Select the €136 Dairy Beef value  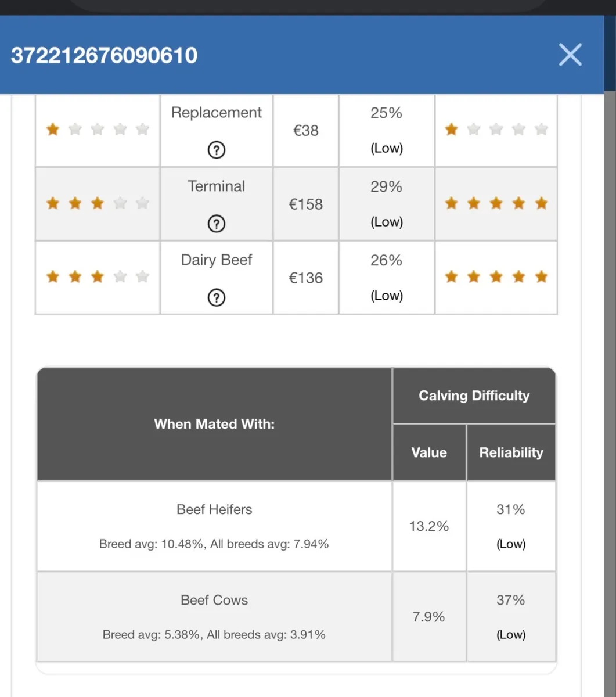click(306, 278)
